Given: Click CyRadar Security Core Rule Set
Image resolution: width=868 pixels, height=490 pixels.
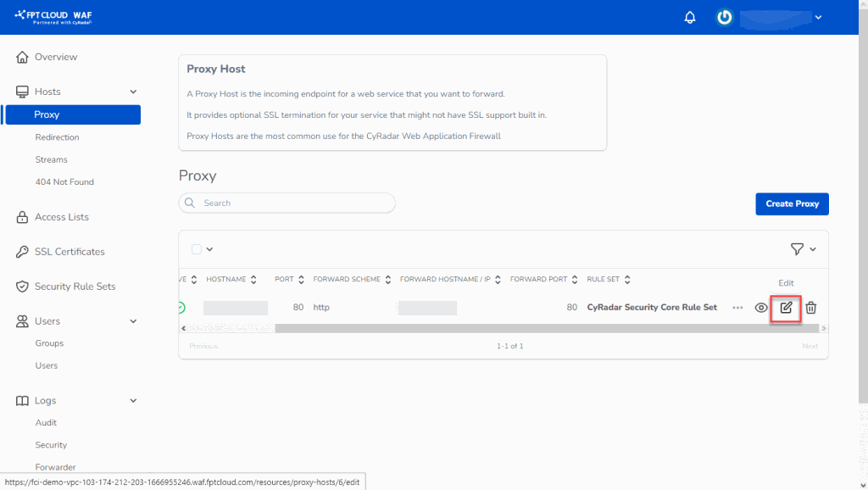Looking at the screenshot, I should 652,307.
